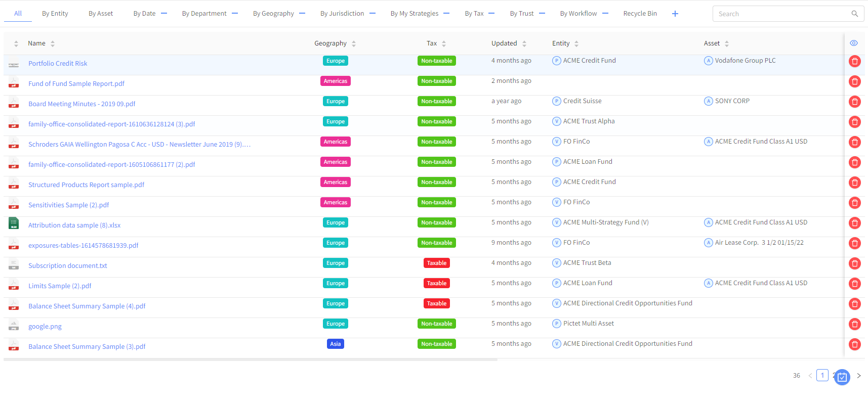Go to the next page arrow

tap(858, 376)
